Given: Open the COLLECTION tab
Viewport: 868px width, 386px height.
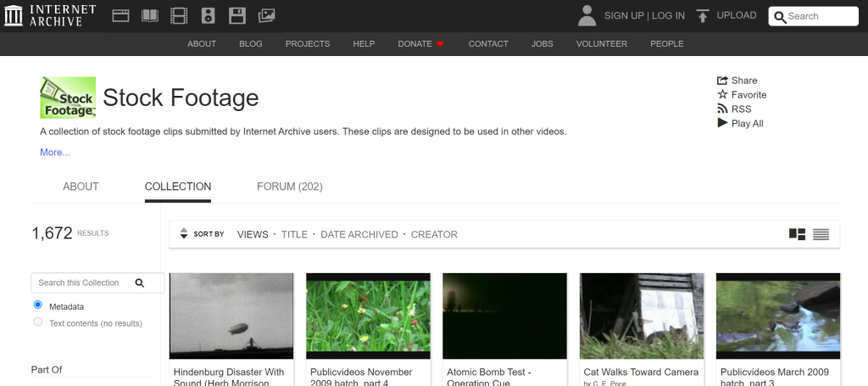Looking at the screenshot, I should click(178, 187).
